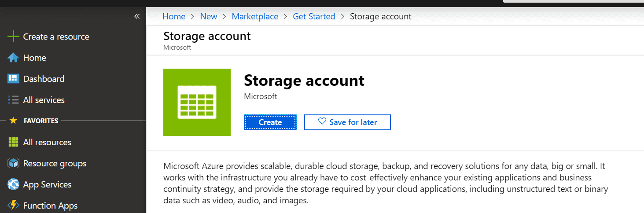
Task: Collapse the sidebar with double chevron
Action: (137, 16)
